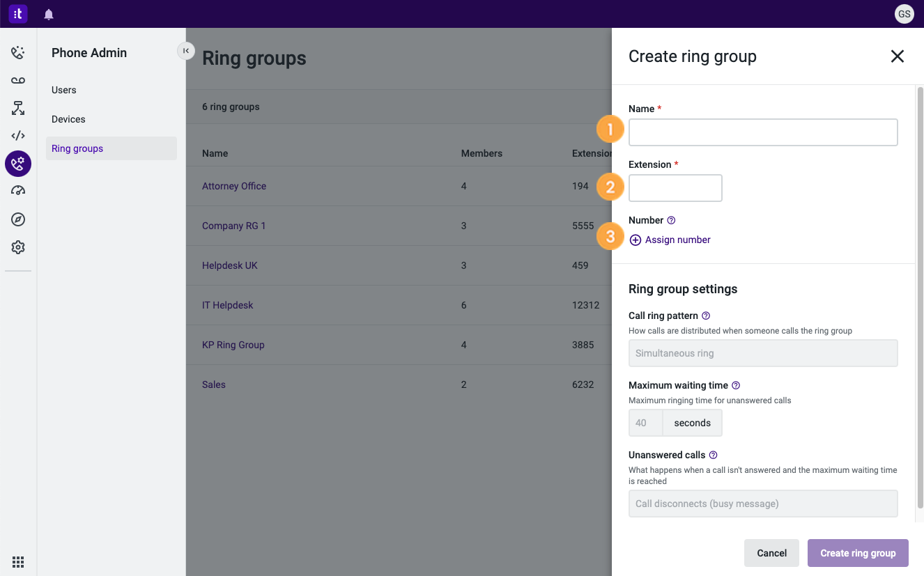The width and height of the screenshot is (924, 576).
Task: Open the Call ring pattern dropdown
Action: (x=762, y=353)
